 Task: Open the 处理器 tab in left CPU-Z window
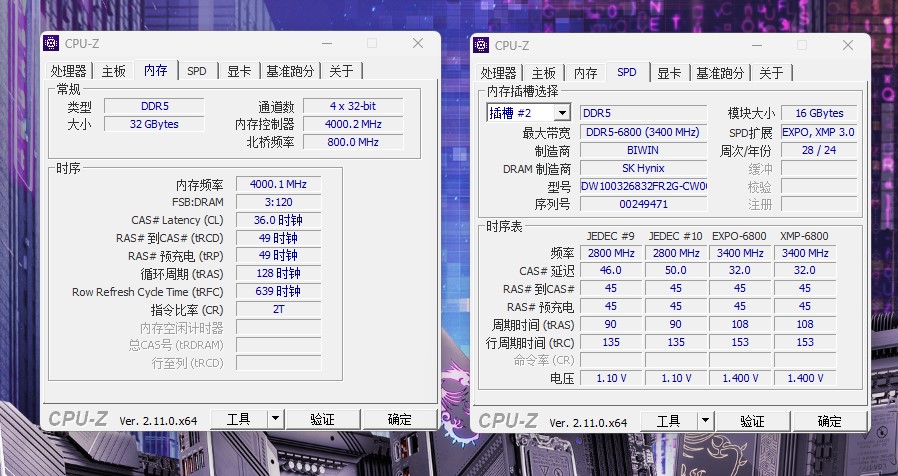click(69, 71)
